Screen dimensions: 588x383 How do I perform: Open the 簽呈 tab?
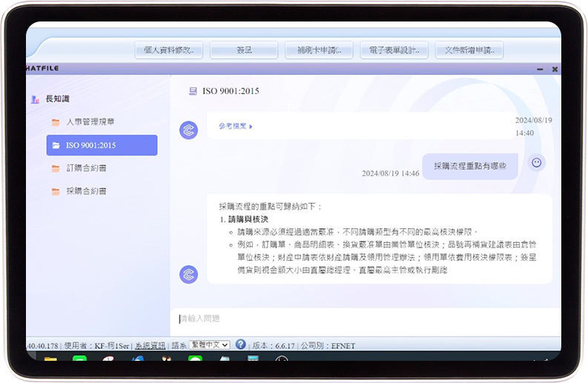(243, 50)
